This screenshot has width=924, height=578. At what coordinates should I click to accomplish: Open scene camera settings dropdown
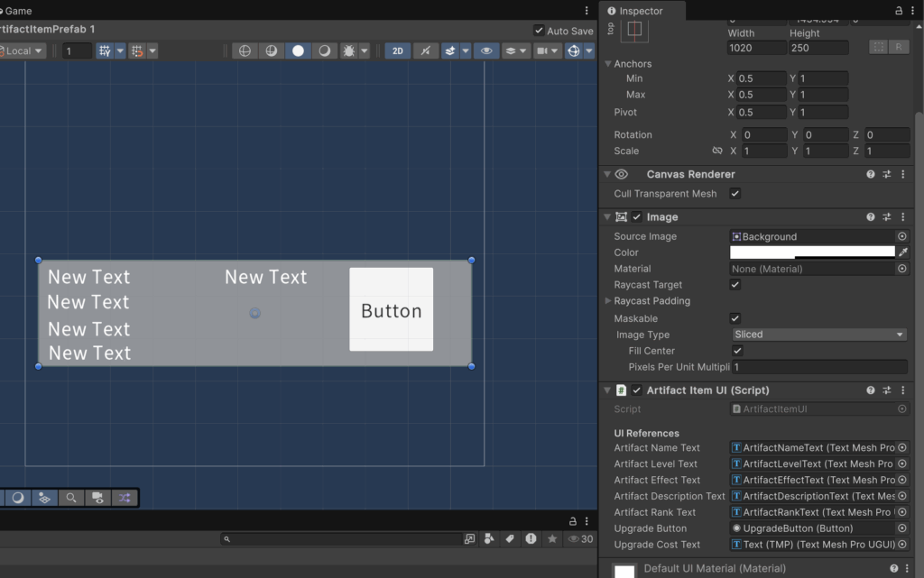click(548, 50)
